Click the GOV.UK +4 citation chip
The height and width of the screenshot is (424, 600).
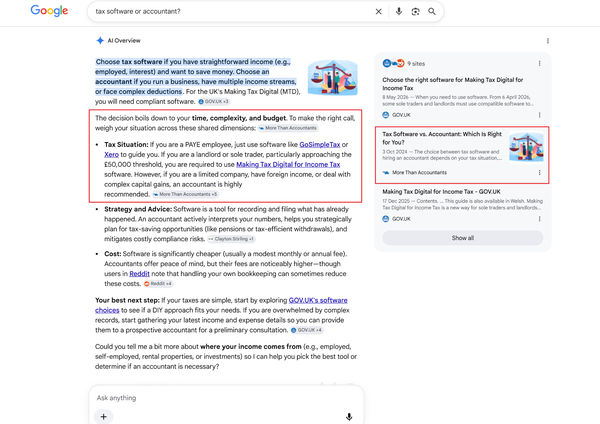point(307,330)
